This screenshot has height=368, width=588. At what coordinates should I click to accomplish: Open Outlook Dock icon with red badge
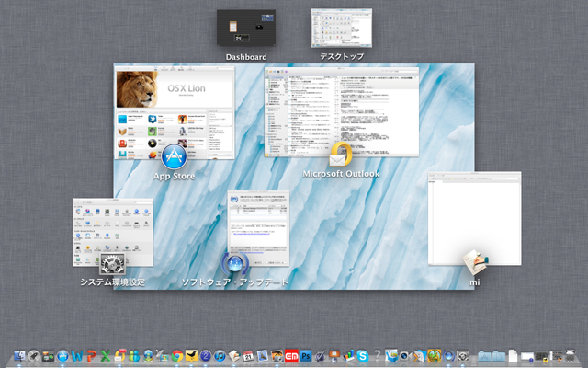[x=120, y=355]
